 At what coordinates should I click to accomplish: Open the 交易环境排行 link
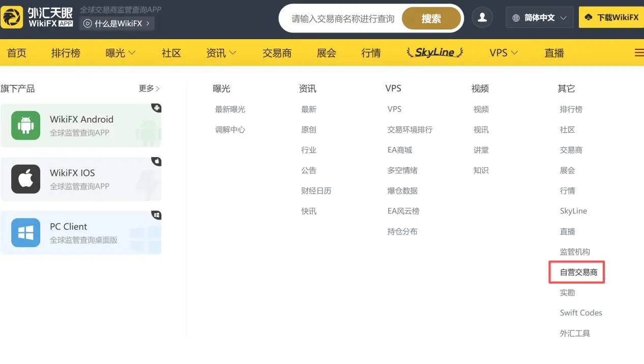[x=410, y=130]
